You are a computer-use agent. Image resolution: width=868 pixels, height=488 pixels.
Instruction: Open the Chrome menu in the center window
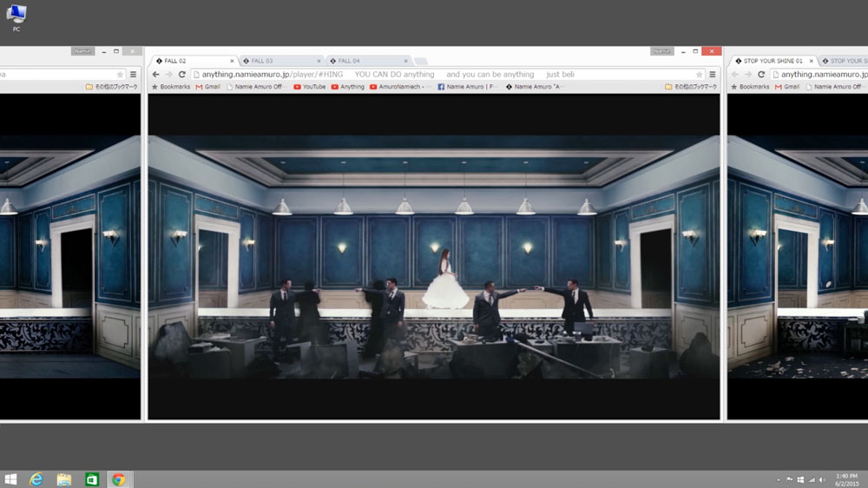[712, 75]
